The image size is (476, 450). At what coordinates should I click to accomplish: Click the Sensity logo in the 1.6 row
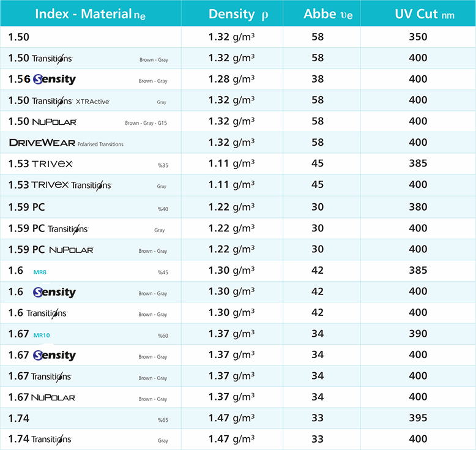tap(54, 292)
